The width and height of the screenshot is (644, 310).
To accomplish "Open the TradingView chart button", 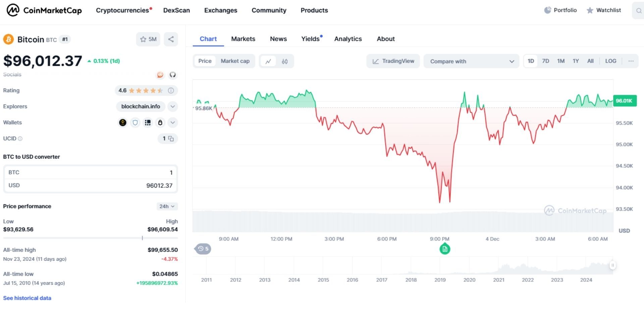I will tap(393, 61).
